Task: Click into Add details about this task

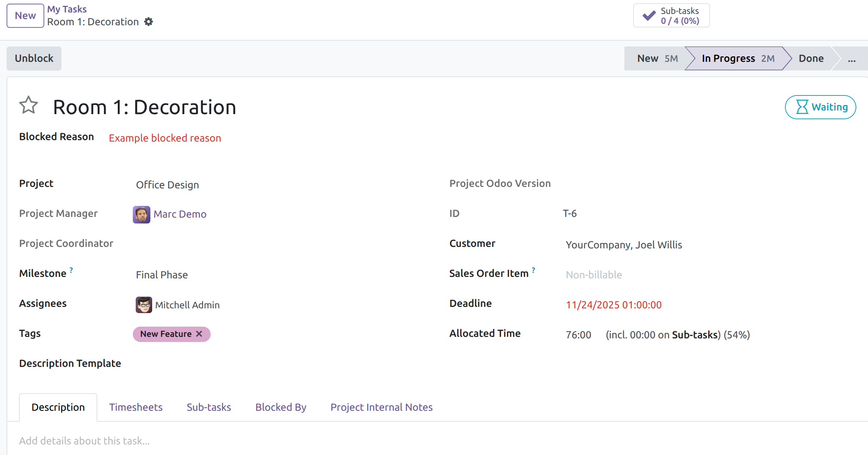Action: (x=84, y=441)
